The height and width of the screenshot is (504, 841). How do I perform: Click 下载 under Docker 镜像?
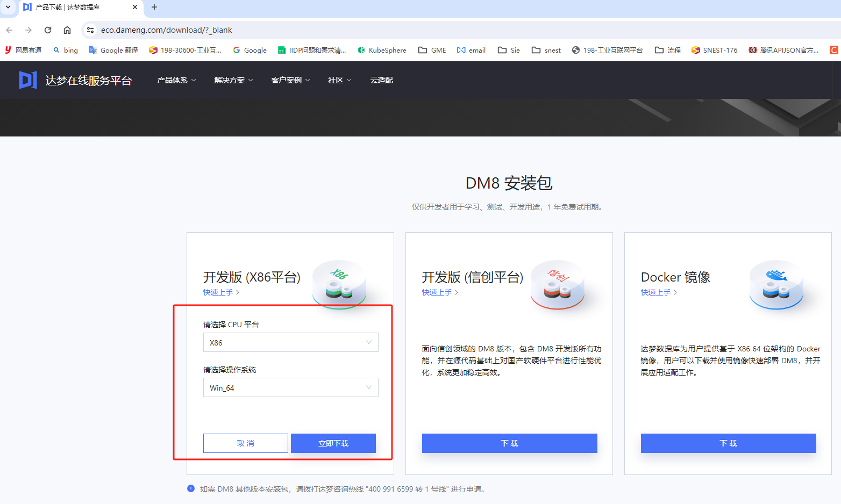[x=728, y=443]
